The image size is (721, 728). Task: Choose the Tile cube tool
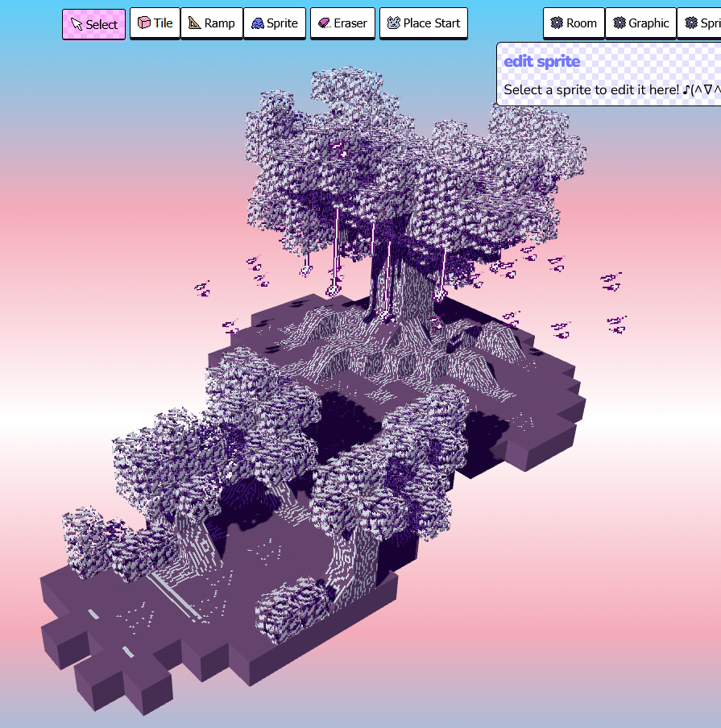click(x=155, y=23)
